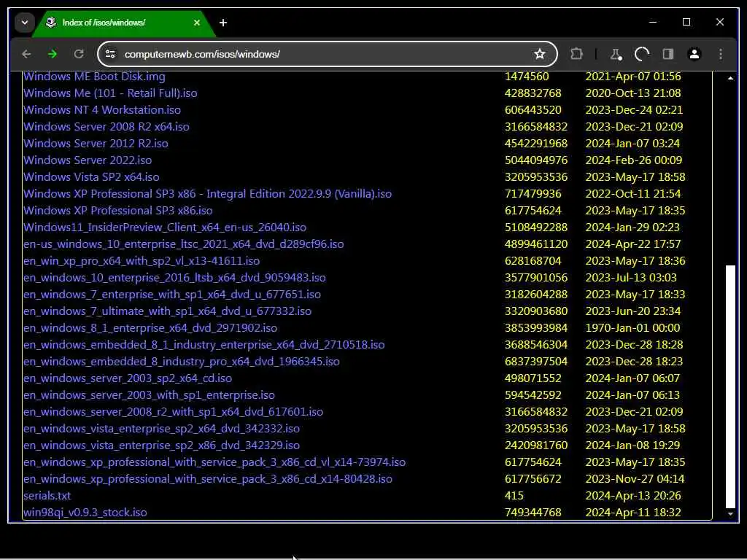
Task: Click the date 1970-Jan-01 00:00
Action: point(632,327)
